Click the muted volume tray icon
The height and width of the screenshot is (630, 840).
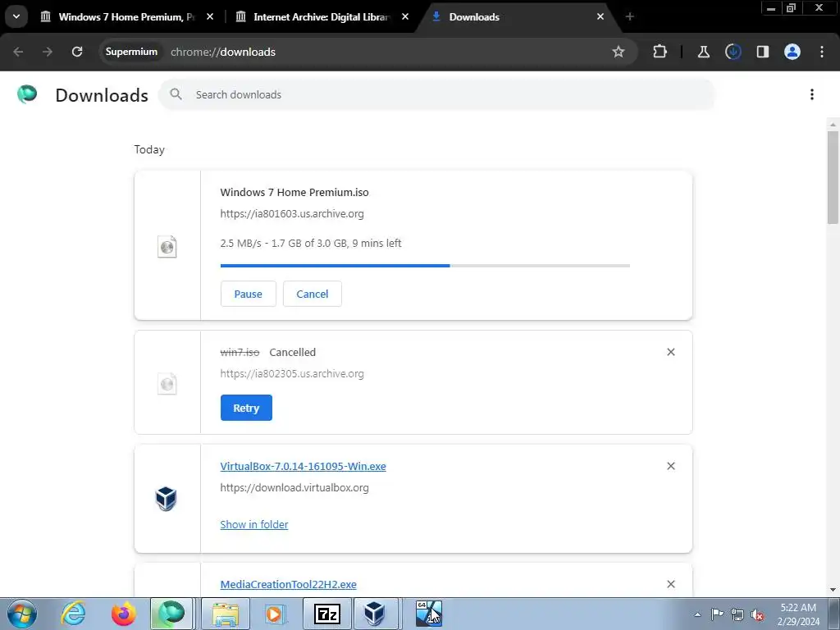click(x=757, y=614)
